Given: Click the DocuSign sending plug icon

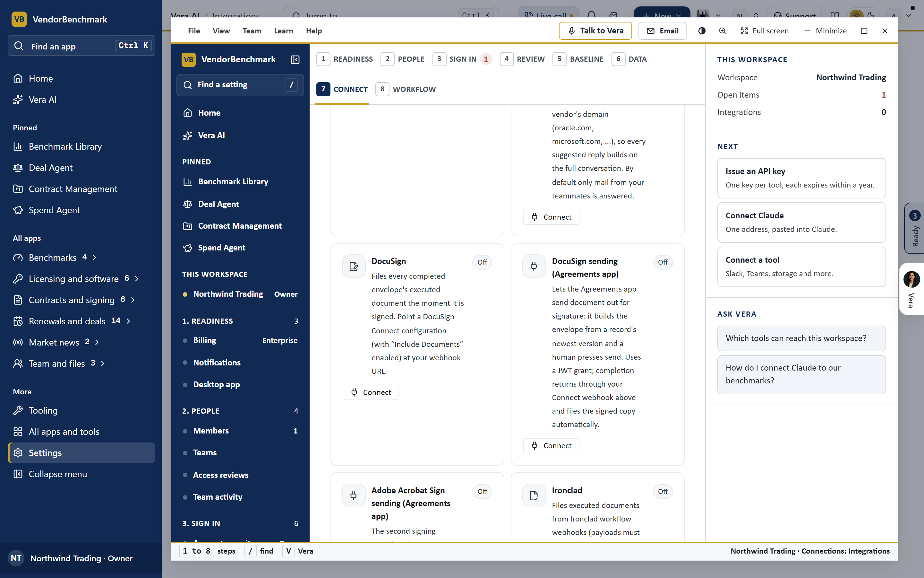Looking at the screenshot, I should pyautogui.click(x=534, y=266).
